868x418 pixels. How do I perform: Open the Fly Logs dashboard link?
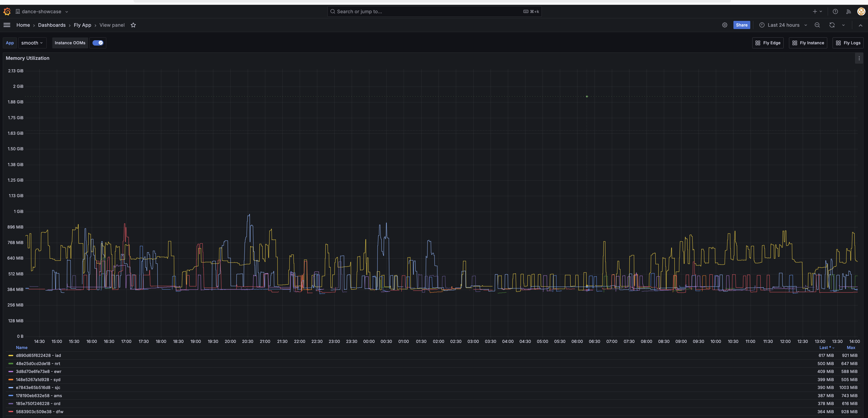tap(848, 43)
